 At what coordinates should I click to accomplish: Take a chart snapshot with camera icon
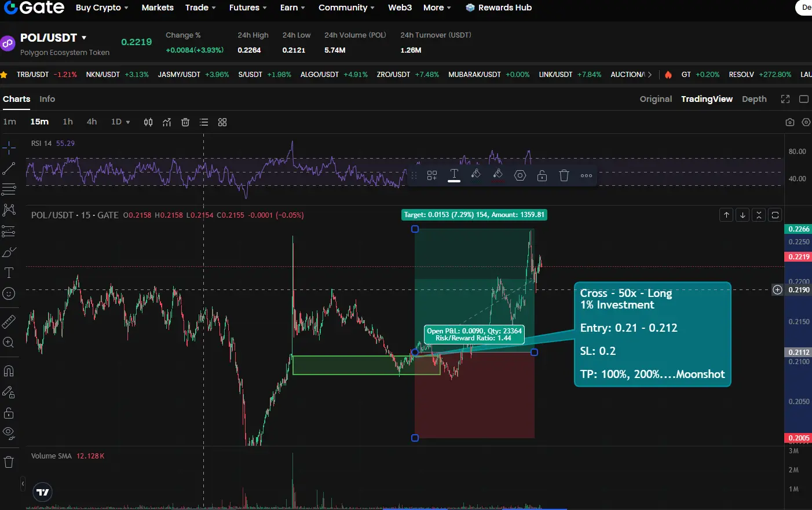coord(790,122)
